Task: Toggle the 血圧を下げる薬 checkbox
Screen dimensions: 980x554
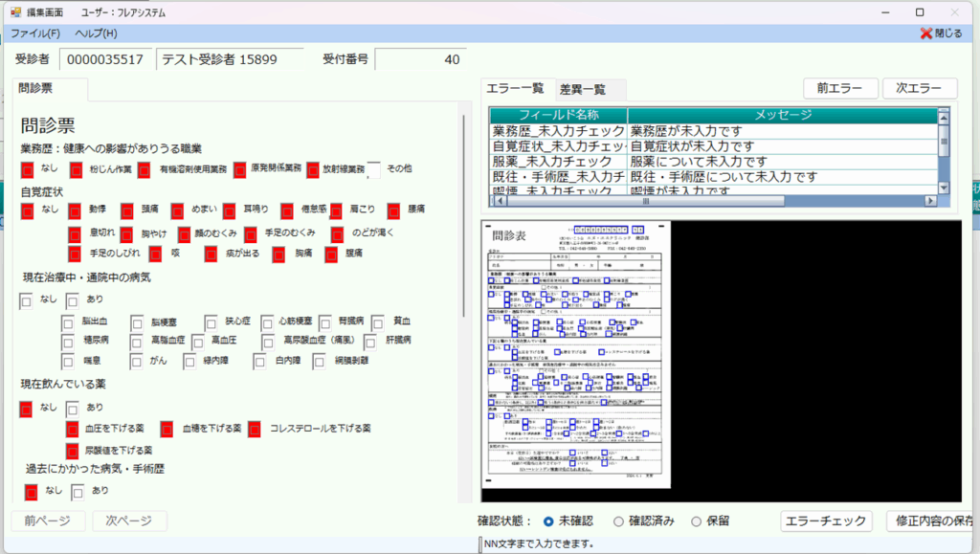Action: (72, 429)
